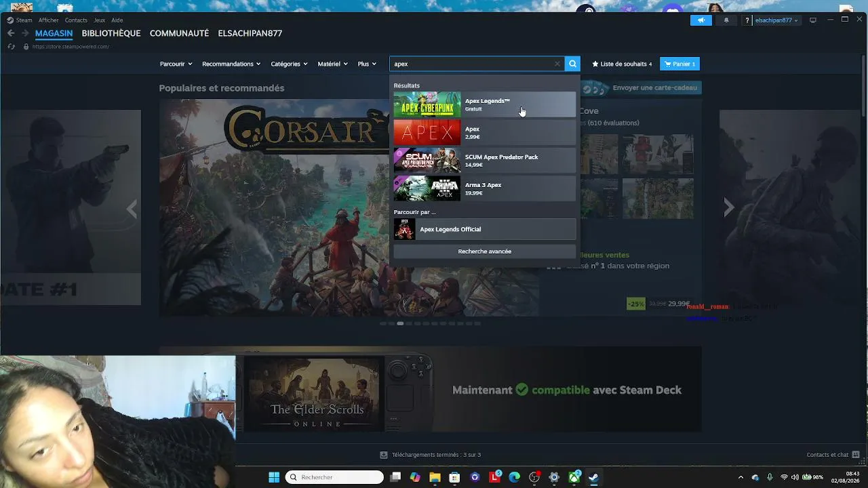Expand the Plus dropdown menu
Screen dimensions: 868x488
point(367,64)
